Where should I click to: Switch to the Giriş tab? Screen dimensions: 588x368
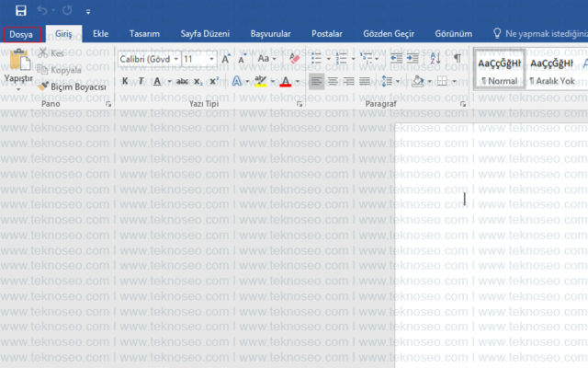coord(63,34)
